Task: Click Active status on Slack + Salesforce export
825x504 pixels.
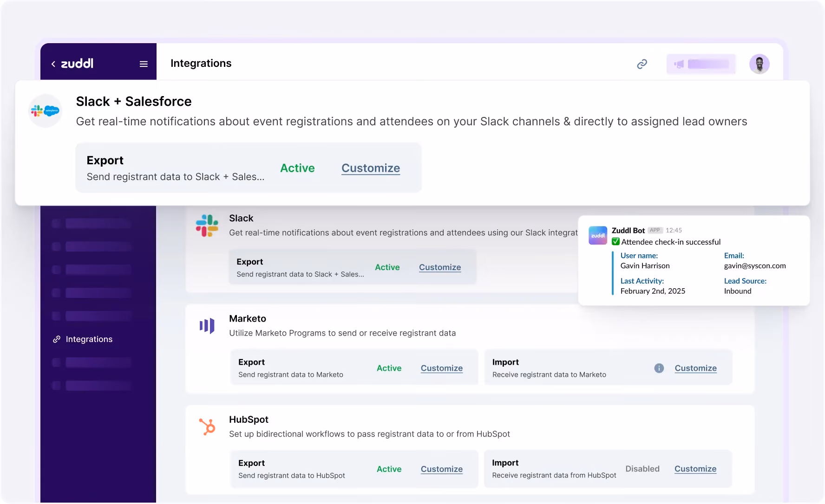Action: coord(297,168)
